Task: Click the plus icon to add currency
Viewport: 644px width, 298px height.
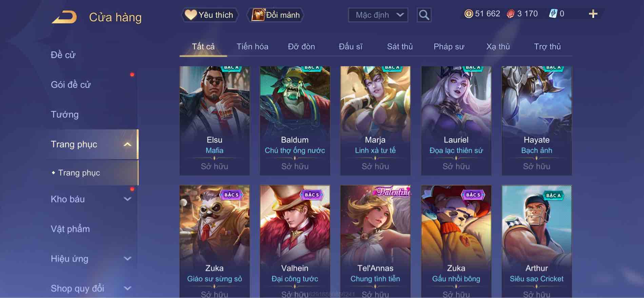Action: 593,14
